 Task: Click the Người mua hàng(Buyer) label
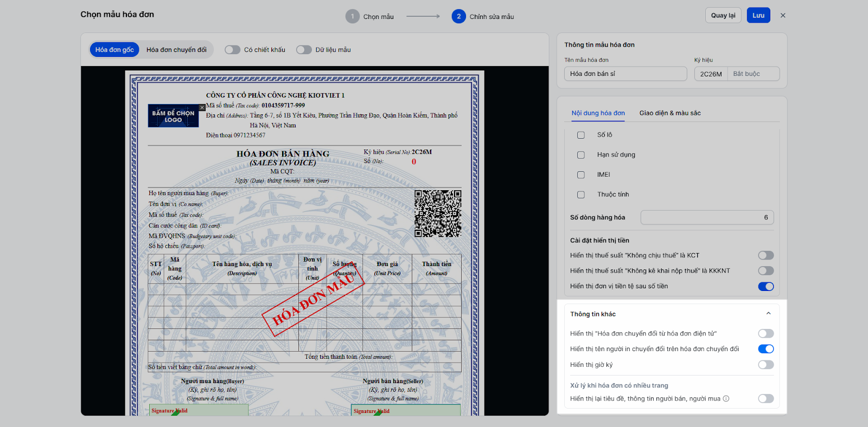pos(213,381)
